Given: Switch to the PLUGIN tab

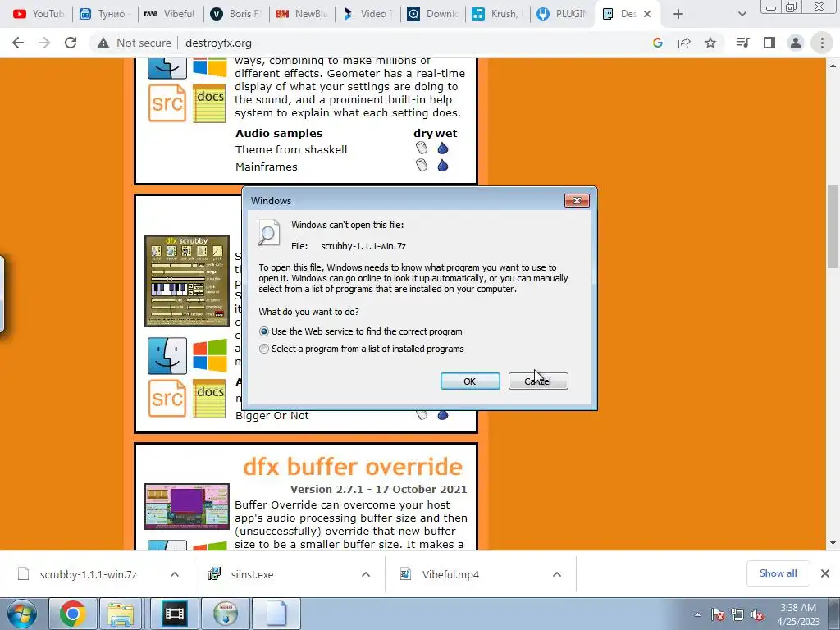Looking at the screenshot, I should pyautogui.click(x=563, y=14).
